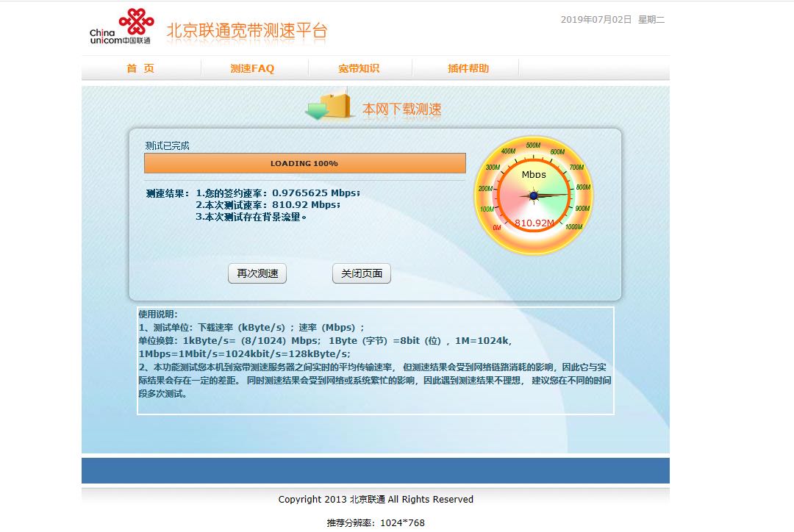Click the 本次测试速率 810.92 Mbps line
The height and width of the screenshot is (532, 794).
(x=268, y=205)
